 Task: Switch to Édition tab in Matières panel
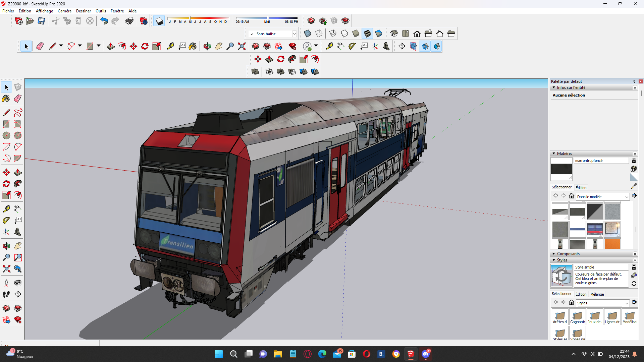click(x=581, y=187)
